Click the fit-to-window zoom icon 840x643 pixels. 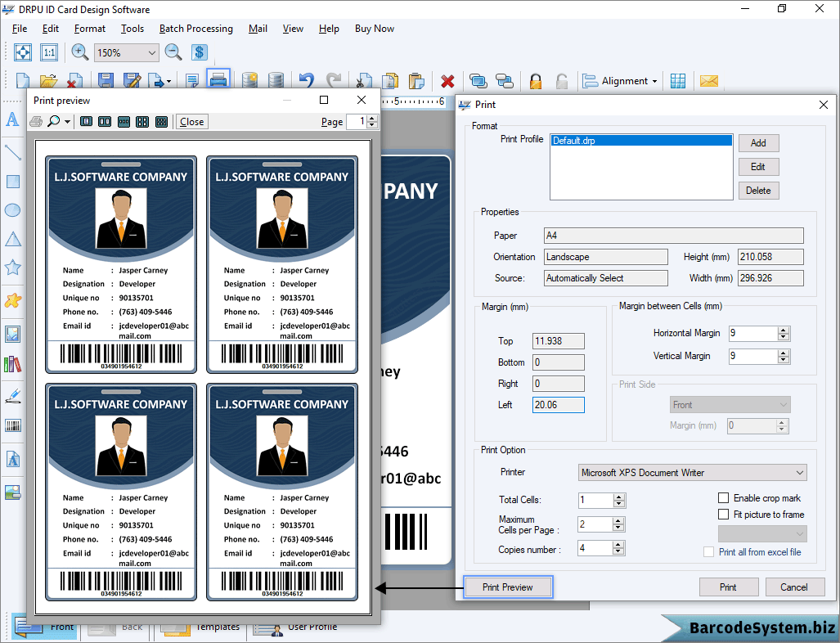pyautogui.click(x=23, y=52)
